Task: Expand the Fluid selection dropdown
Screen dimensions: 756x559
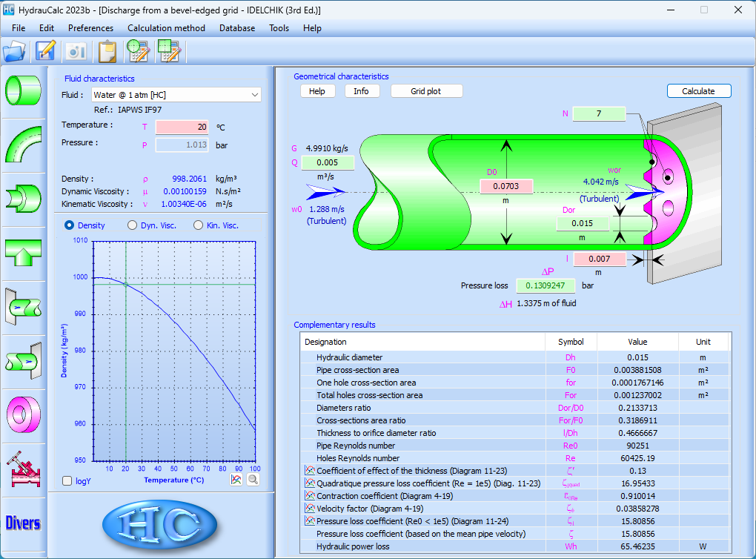Action: coord(255,95)
